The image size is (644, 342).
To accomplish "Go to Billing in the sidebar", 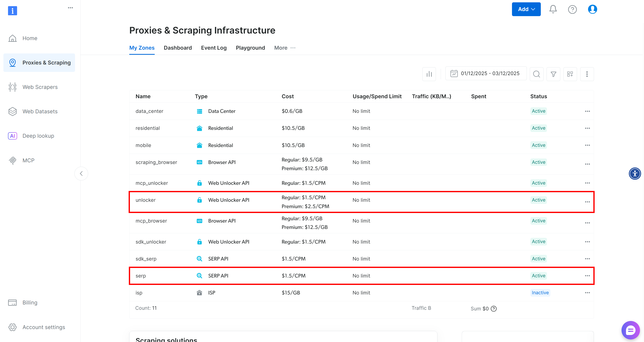I will (29, 303).
